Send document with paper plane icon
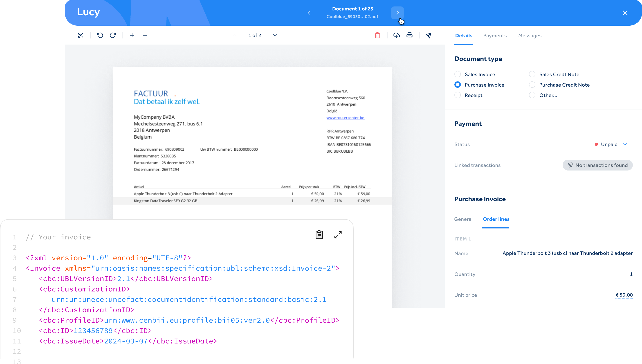642x364 pixels. point(429,35)
